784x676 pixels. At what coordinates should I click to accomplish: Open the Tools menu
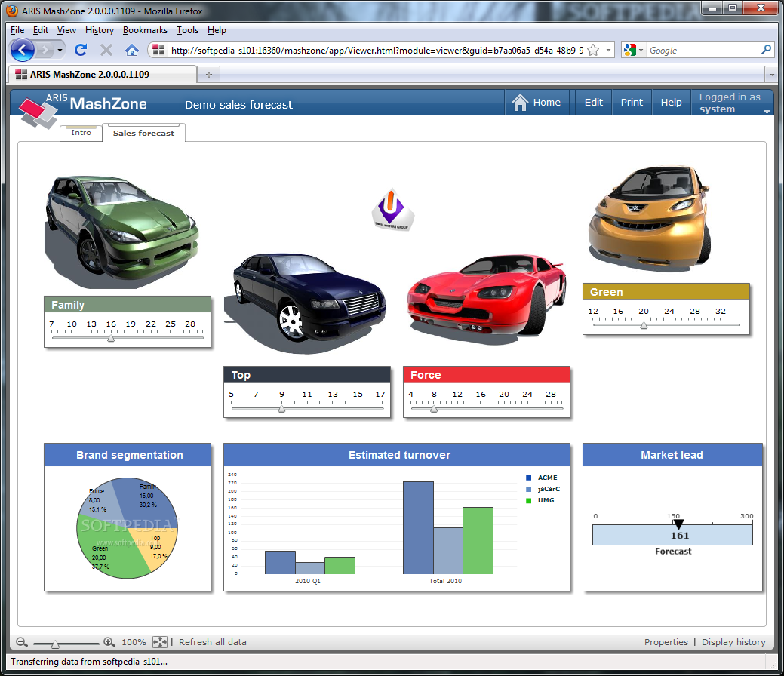[187, 30]
